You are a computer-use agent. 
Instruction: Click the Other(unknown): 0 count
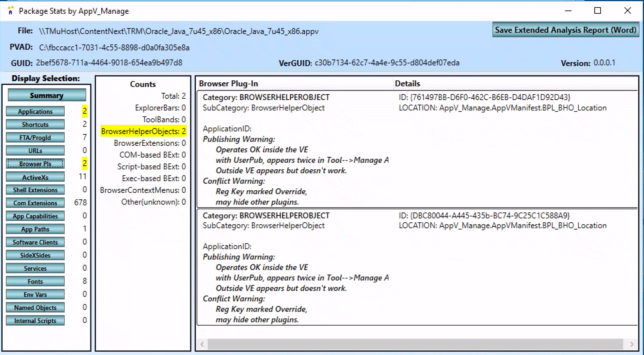tap(153, 202)
